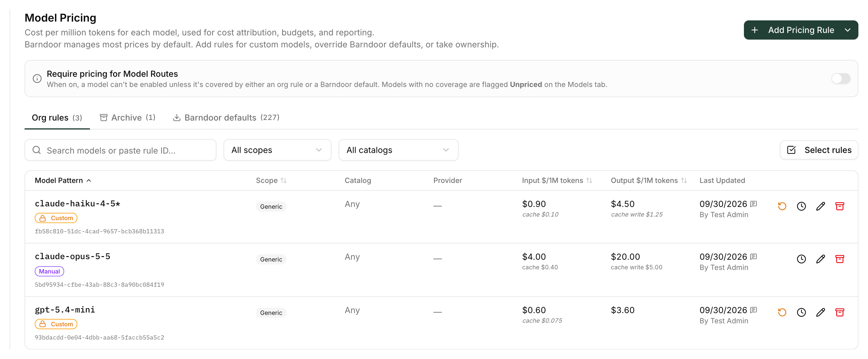Click rule ID 93bdacdd-0e04-4dbb-aa68-5faccb55a5c2

(x=100, y=338)
